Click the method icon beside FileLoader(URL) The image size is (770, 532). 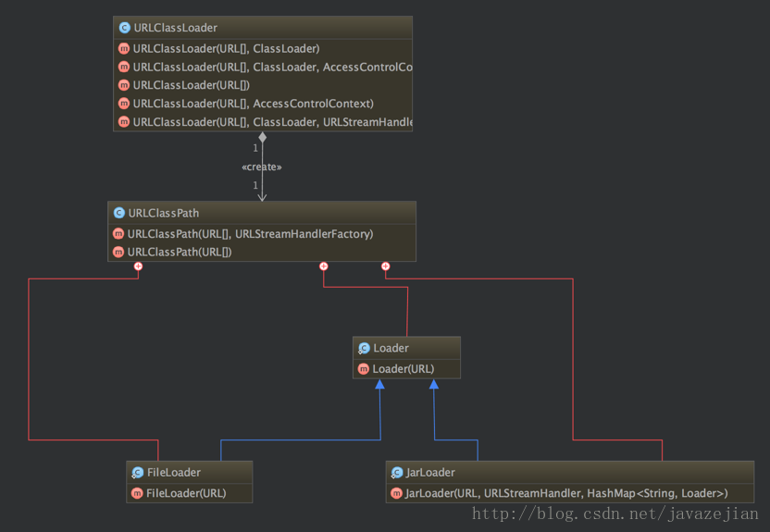pos(137,493)
